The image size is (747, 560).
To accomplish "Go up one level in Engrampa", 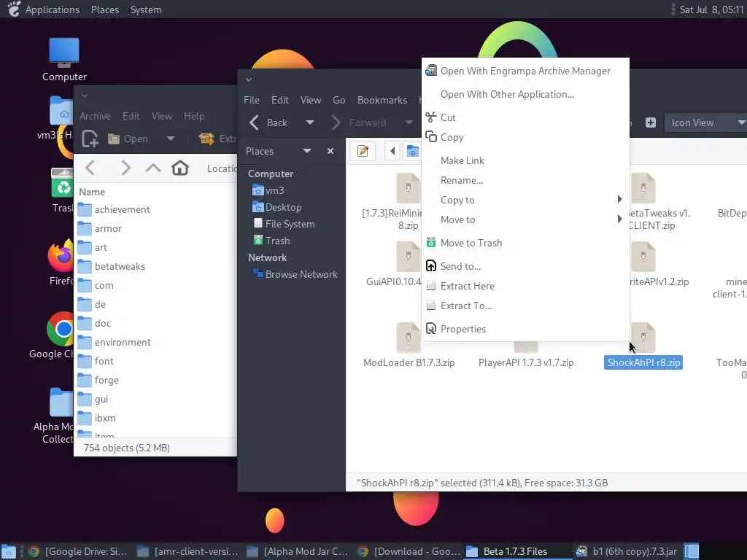I will coord(153,168).
